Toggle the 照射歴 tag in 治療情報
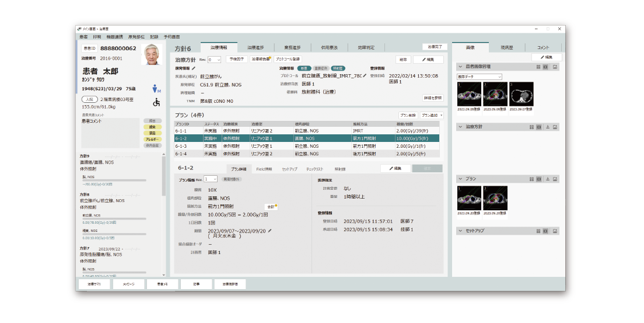Image resolution: width=644 pixels, height=323 pixels. point(338,68)
